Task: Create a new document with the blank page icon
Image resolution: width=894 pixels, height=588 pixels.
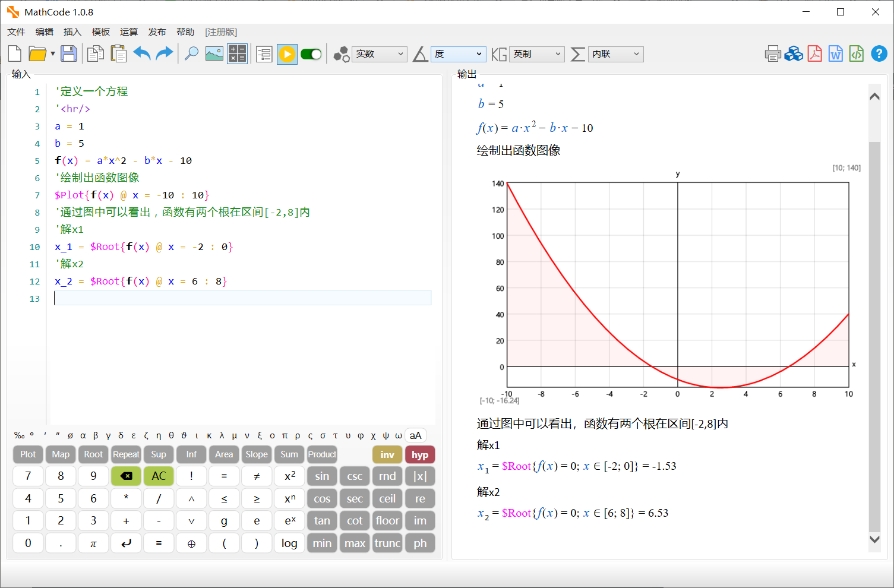Action: coord(15,54)
